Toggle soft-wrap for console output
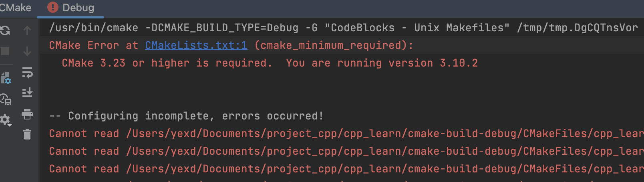 [x=27, y=73]
